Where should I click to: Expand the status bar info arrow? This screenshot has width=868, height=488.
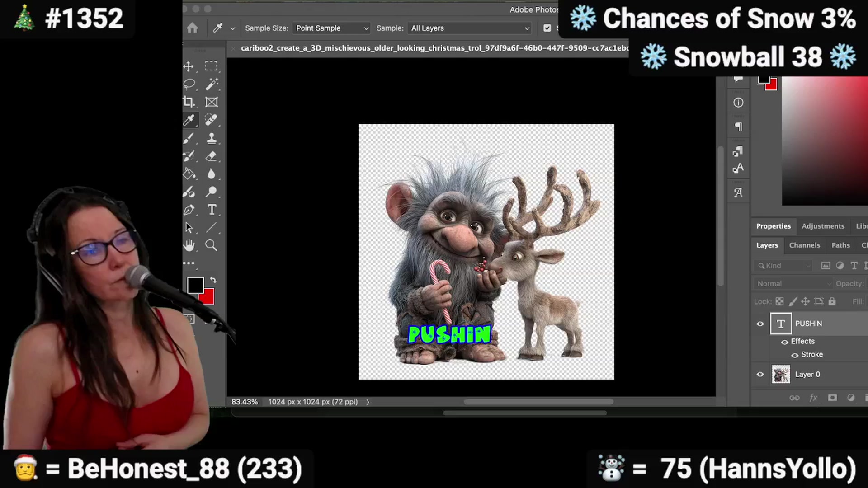(x=368, y=402)
